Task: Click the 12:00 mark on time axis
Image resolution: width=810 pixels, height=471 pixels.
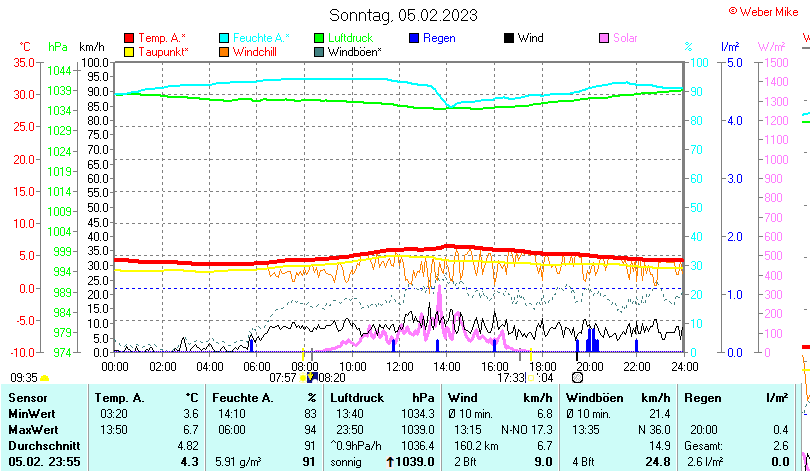Action: [x=400, y=367]
